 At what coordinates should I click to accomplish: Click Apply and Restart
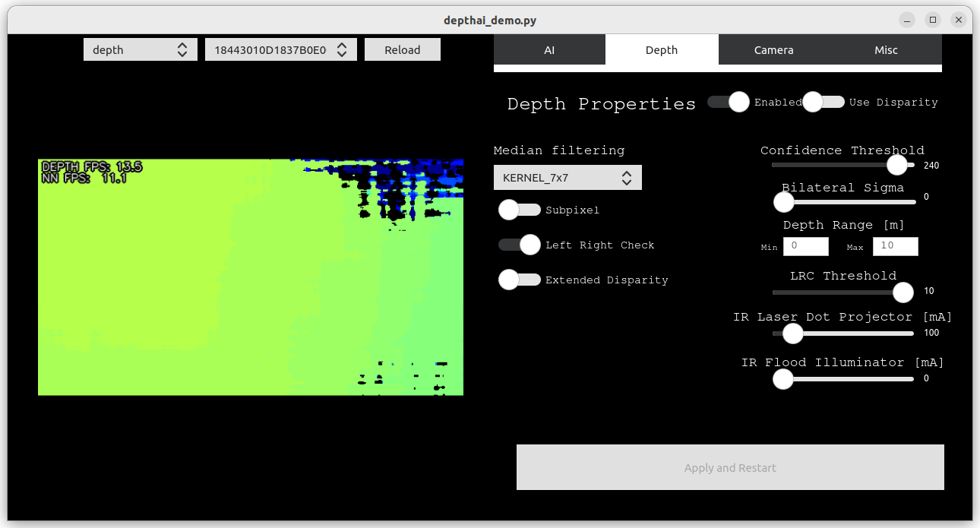tap(730, 466)
